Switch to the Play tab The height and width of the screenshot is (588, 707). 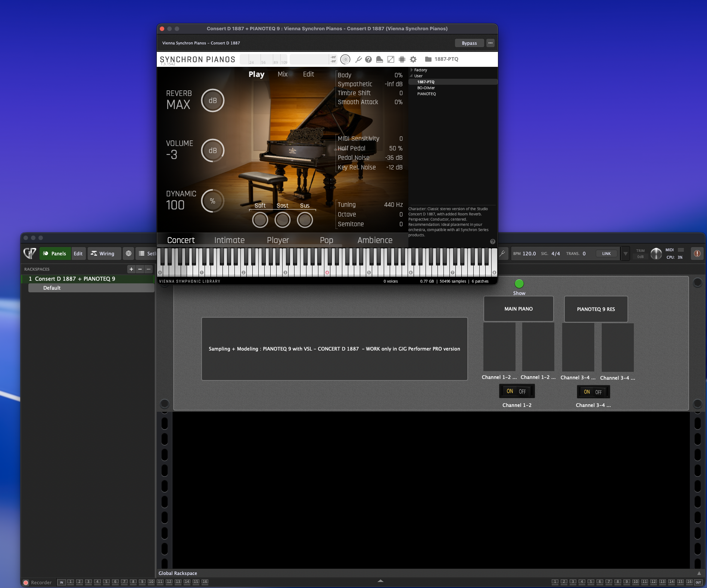(256, 74)
